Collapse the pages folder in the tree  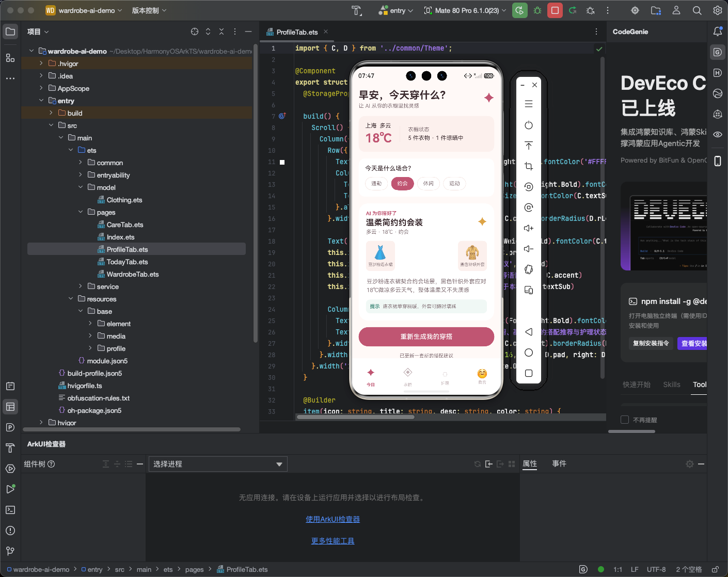point(81,212)
